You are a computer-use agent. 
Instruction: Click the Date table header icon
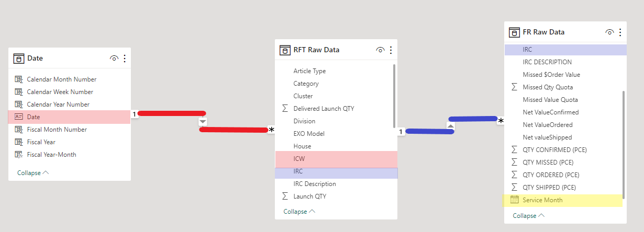click(x=19, y=59)
